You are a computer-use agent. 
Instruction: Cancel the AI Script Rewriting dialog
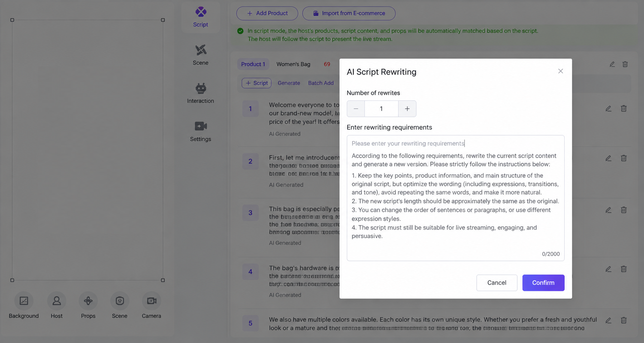pos(497,283)
